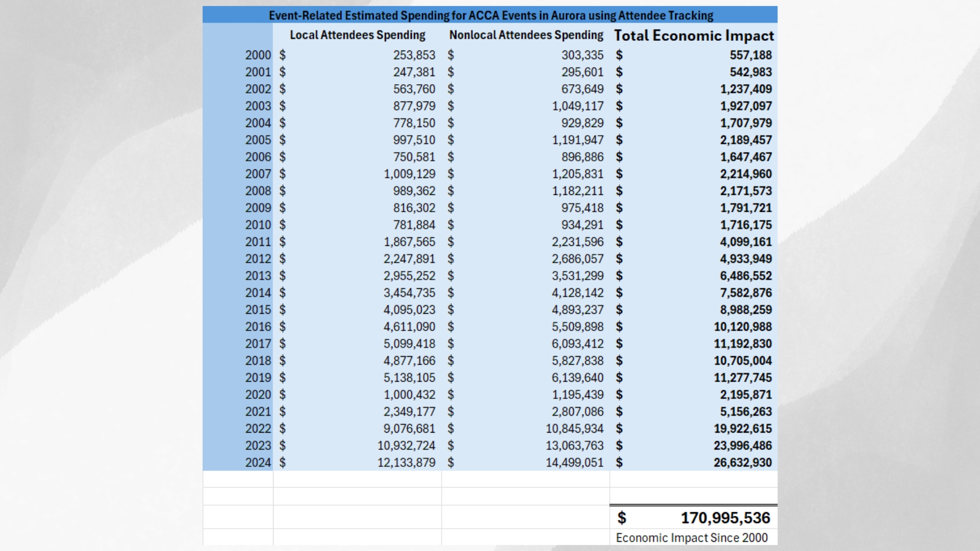Viewport: 980px width, 551px height.
Task: Select total impact value 542,983
Action: pyautogui.click(x=751, y=72)
